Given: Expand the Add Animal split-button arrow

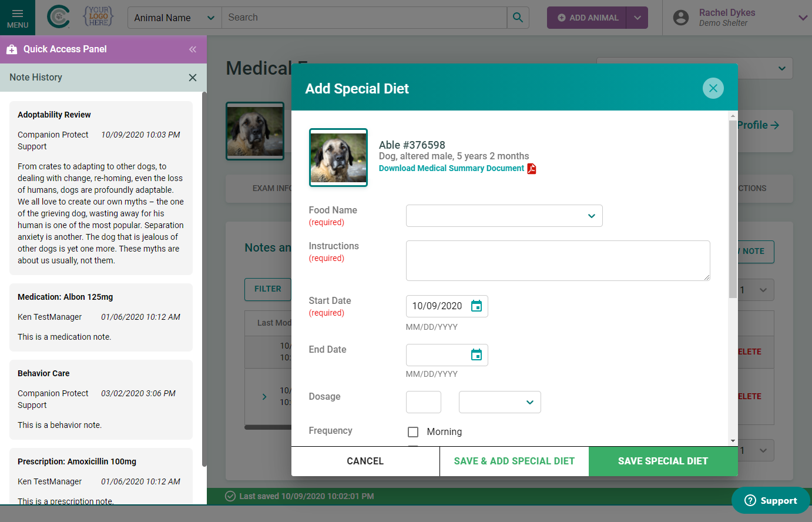Looking at the screenshot, I should (637, 18).
